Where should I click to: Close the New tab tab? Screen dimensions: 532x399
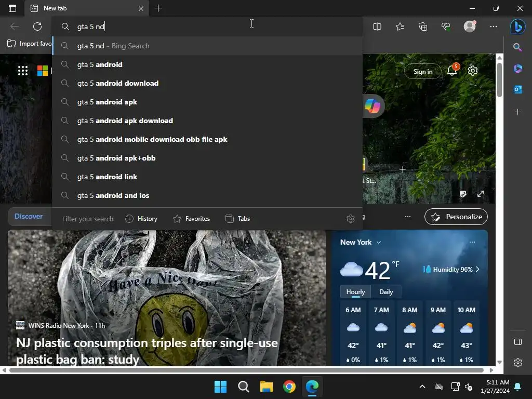point(141,8)
